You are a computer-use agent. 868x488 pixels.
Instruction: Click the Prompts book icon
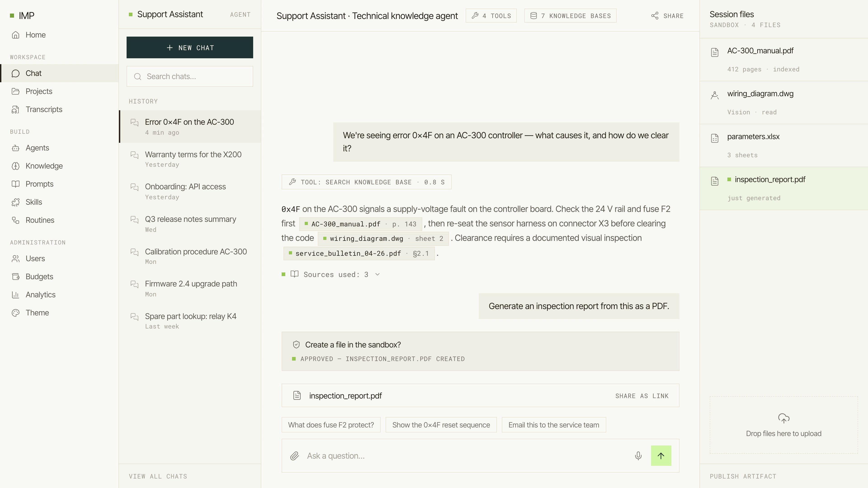coord(16,184)
